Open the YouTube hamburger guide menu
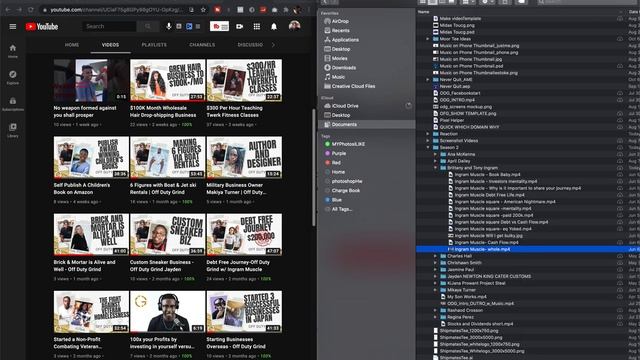This screenshot has width=640, height=360. tap(13, 27)
